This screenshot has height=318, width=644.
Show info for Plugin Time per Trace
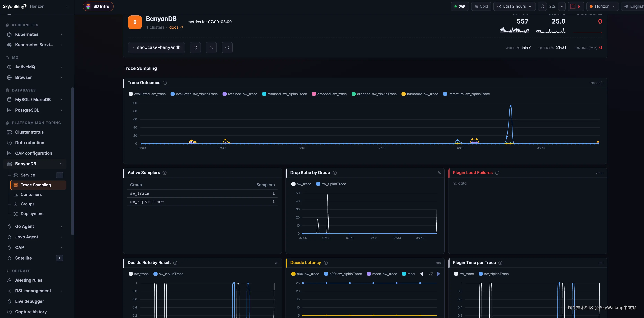click(x=500, y=263)
